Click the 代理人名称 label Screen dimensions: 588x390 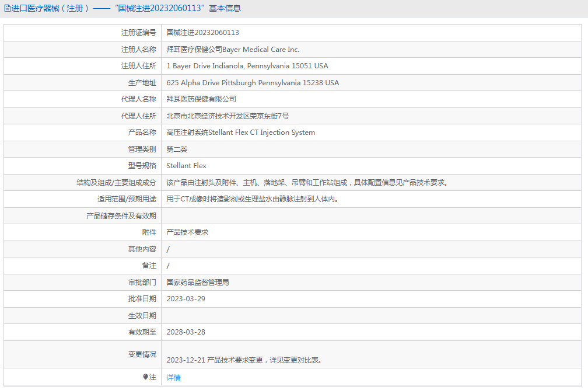tap(139, 99)
